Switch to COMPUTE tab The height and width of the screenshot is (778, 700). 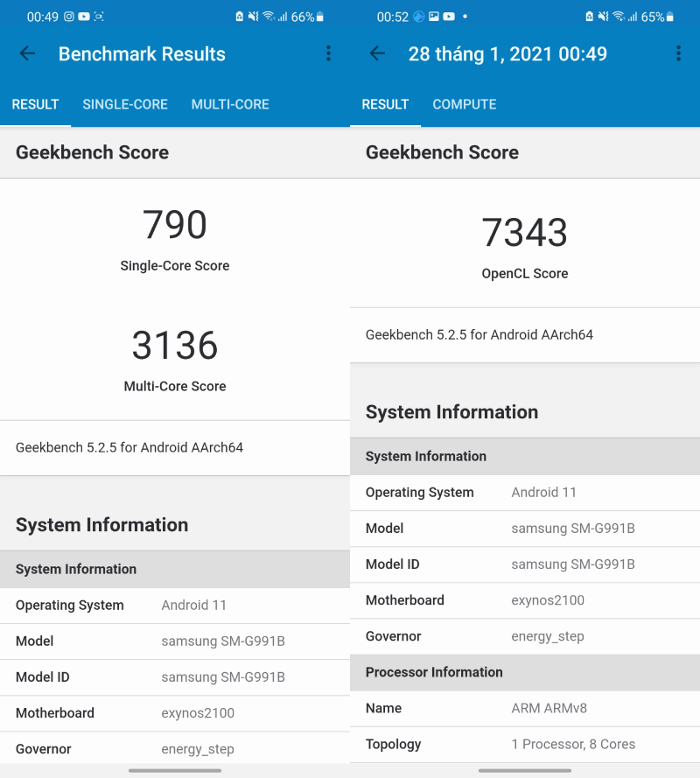465,104
